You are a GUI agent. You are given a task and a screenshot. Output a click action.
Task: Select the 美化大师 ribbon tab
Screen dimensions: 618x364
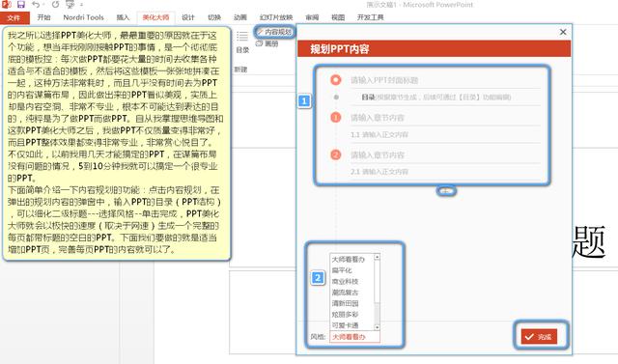pyautogui.click(x=155, y=17)
